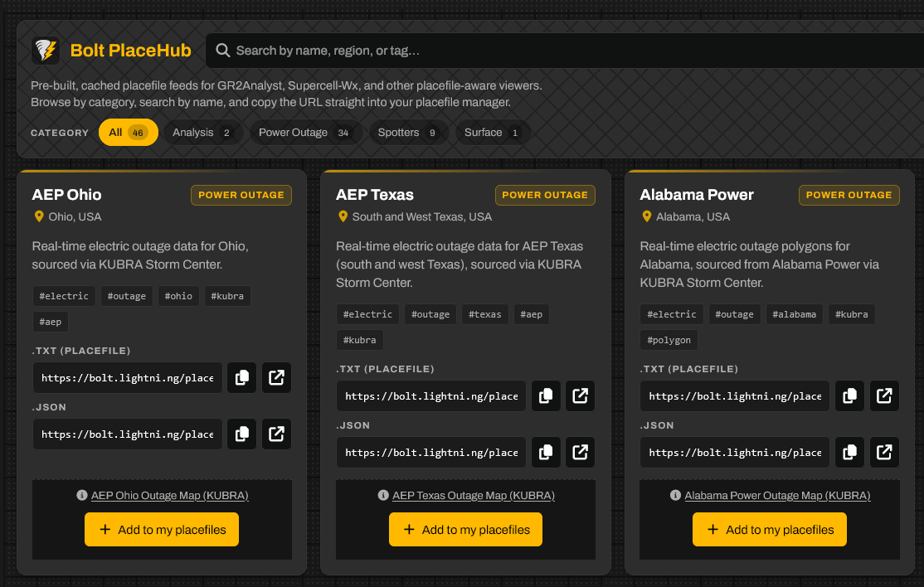Click the #electric tag on AEP Ohio card
Screen dimensions: 924x587
[x=64, y=296]
